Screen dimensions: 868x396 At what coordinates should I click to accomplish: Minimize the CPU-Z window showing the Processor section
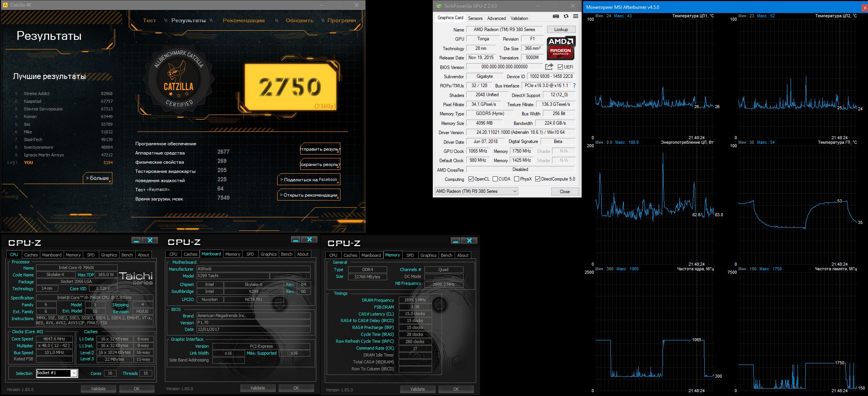pyautogui.click(x=136, y=240)
